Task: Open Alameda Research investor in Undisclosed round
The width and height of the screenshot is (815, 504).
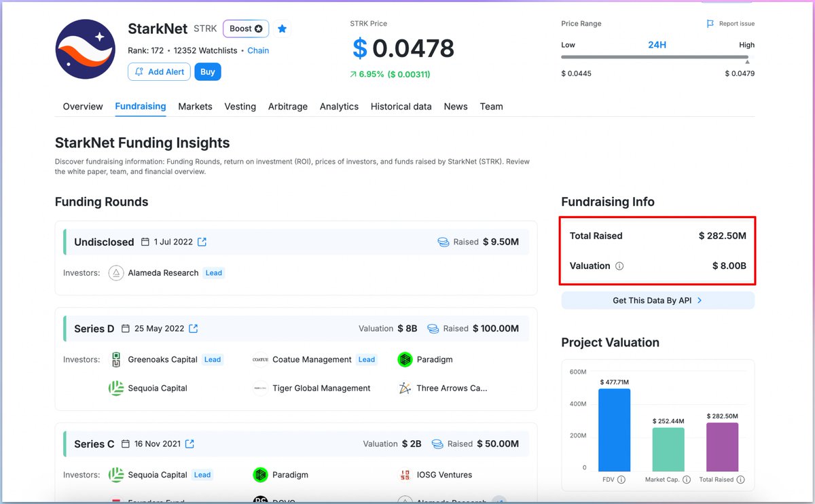Action: (x=163, y=273)
